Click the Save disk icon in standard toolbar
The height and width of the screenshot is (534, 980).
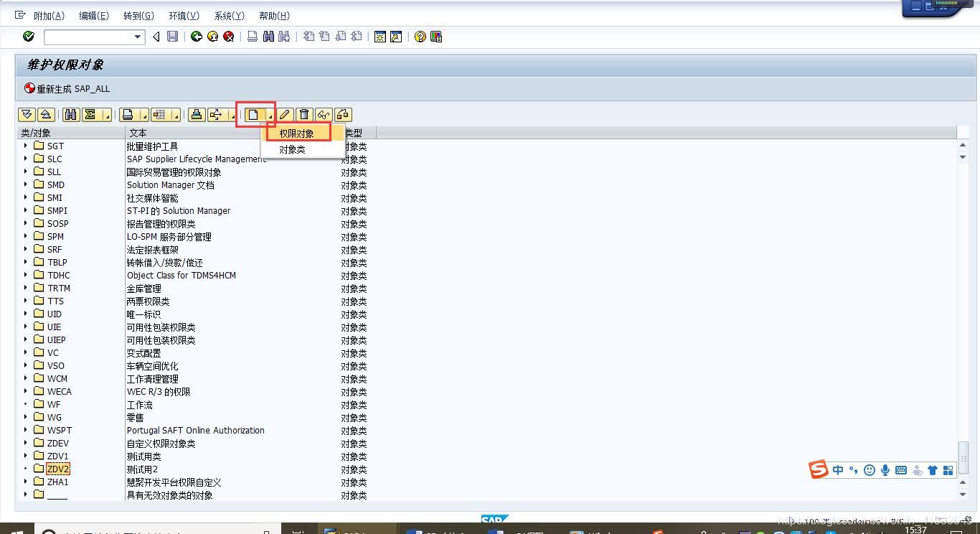172,37
